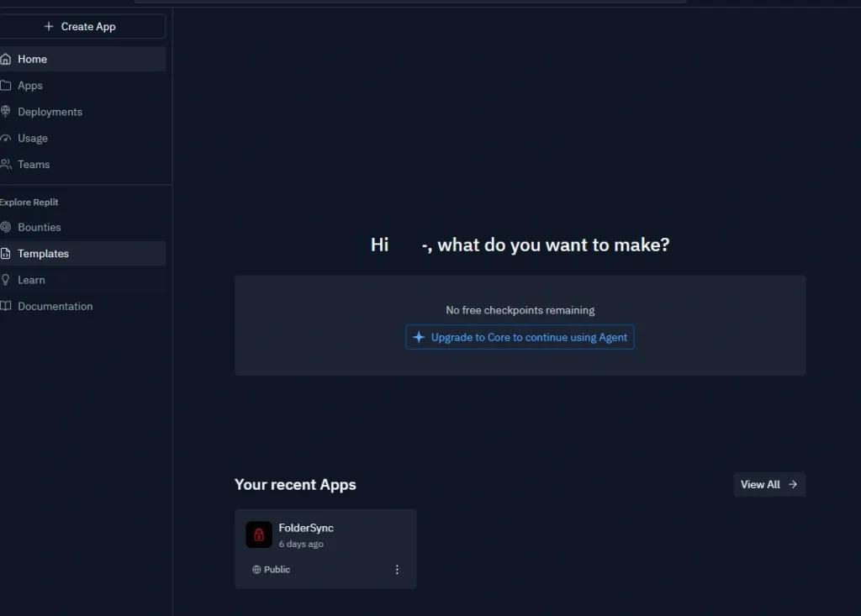
Task: Click the Bounties target icon
Action: click(x=6, y=227)
